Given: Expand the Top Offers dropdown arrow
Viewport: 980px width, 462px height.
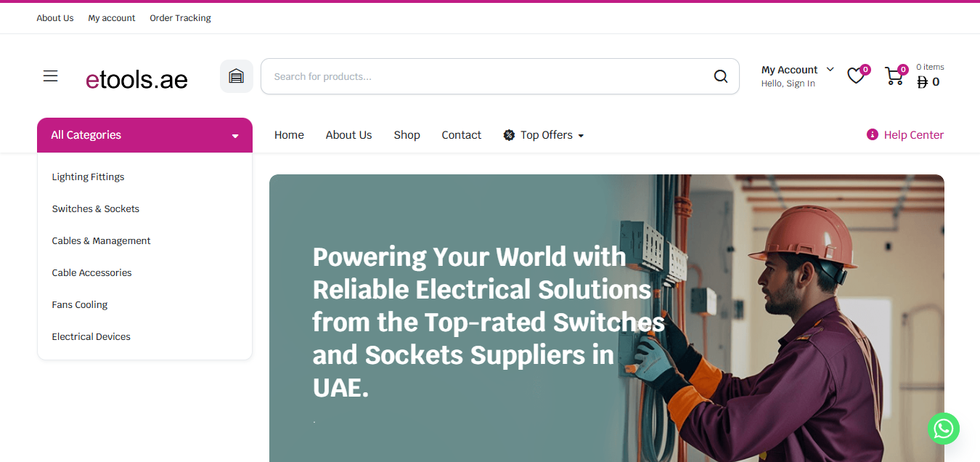Looking at the screenshot, I should pyautogui.click(x=581, y=136).
